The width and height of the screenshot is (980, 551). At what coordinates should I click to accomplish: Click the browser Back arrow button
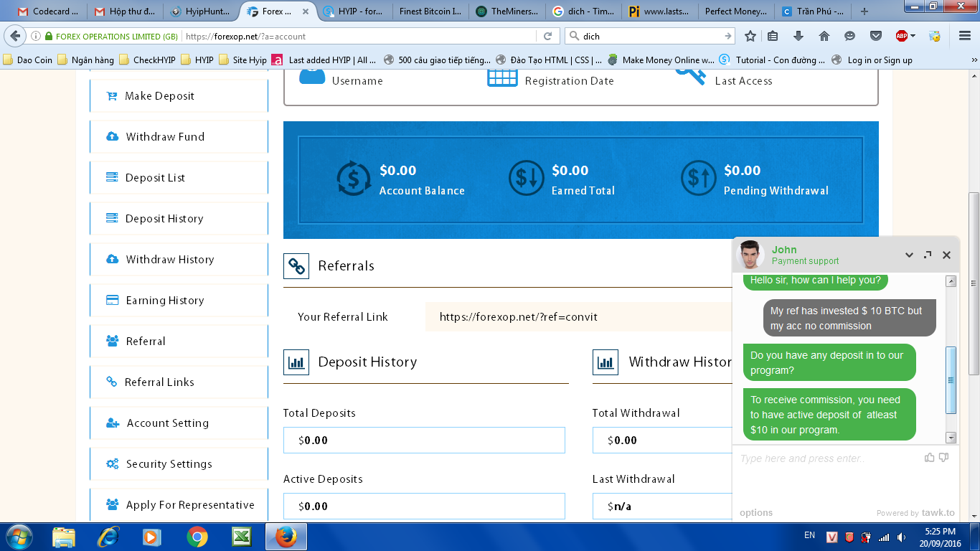click(15, 36)
